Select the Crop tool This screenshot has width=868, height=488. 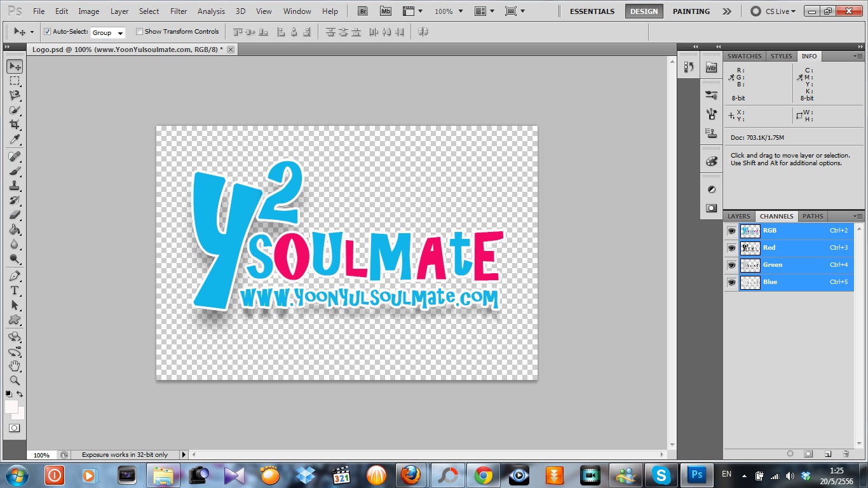(x=15, y=125)
